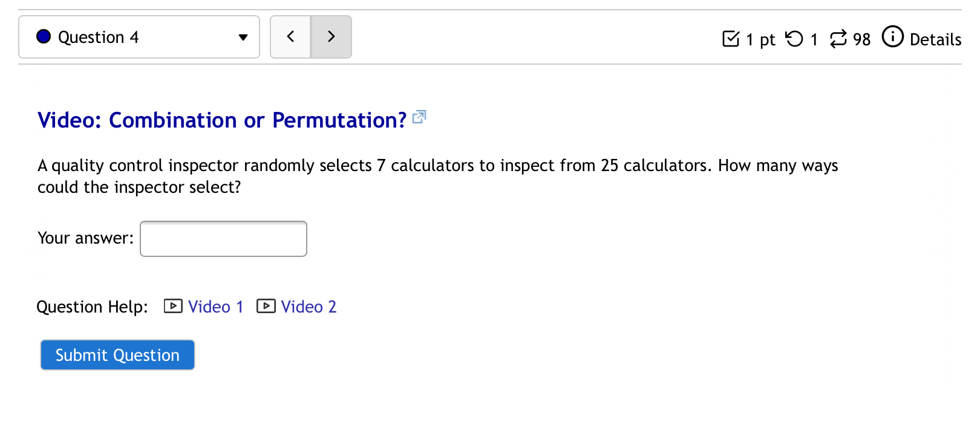The image size is (980, 425).
Task: Click inside the answer input box
Action: tap(223, 238)
